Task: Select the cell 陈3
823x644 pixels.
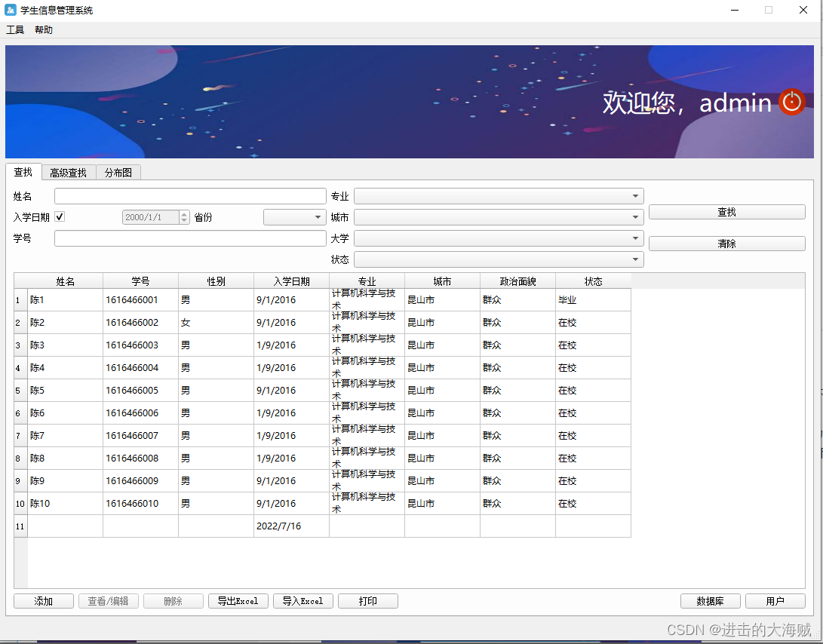Action: [x=65, y=345]
